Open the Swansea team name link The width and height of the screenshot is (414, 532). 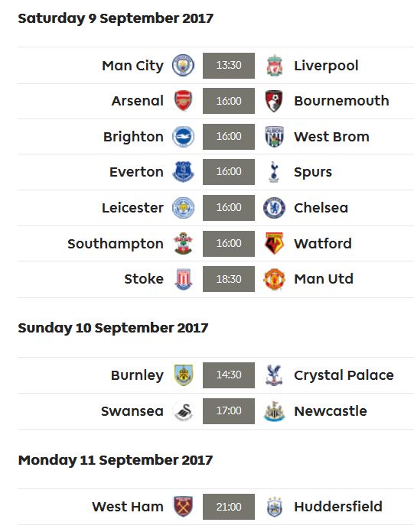pos(132,411)
